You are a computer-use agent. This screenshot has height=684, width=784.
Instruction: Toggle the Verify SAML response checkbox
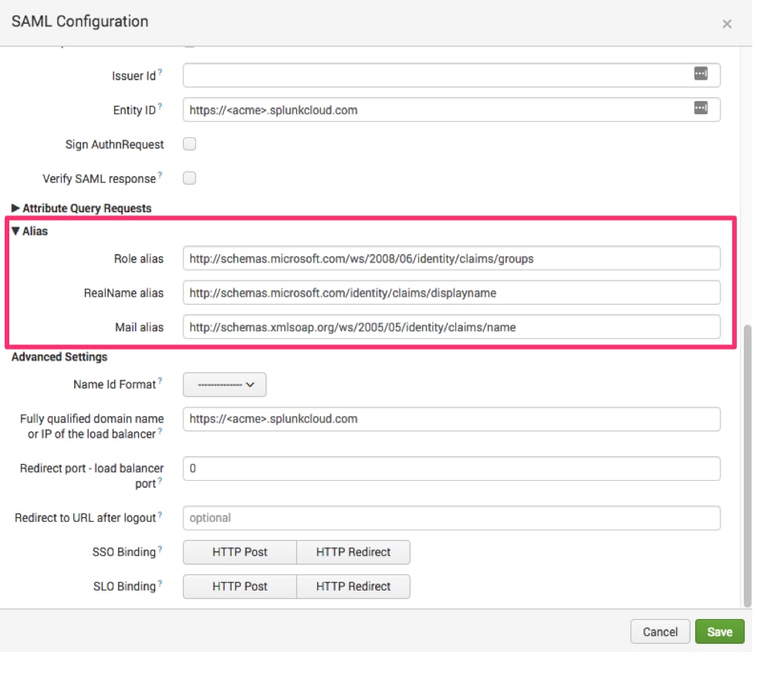pyautogui.click(x=190, y=178)
